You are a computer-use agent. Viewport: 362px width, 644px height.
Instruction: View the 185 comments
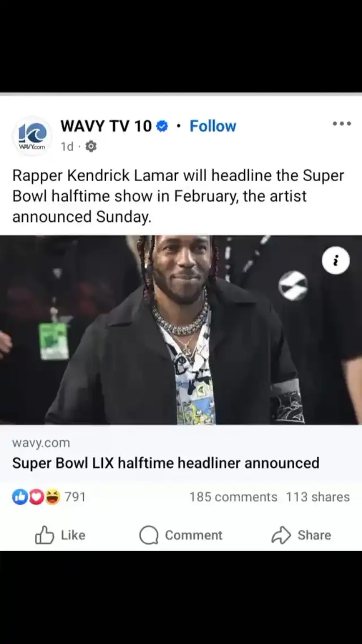click(233, 497)
